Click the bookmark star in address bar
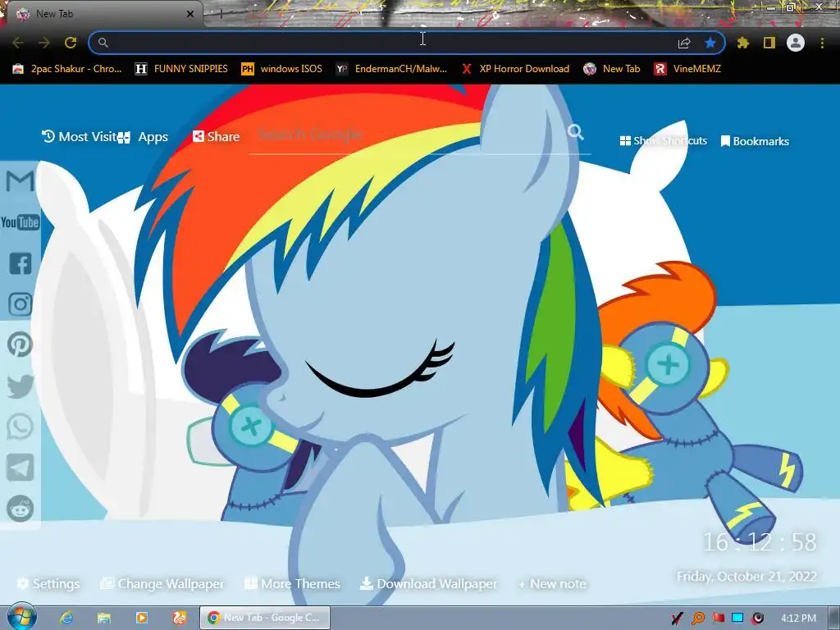840x630 pixels. [710, 43]
